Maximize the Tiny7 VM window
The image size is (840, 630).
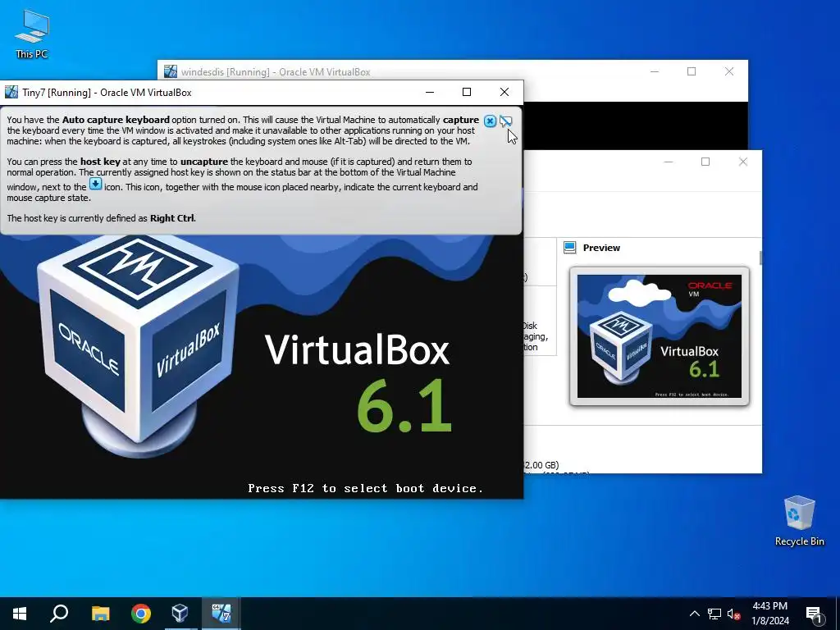467,92
